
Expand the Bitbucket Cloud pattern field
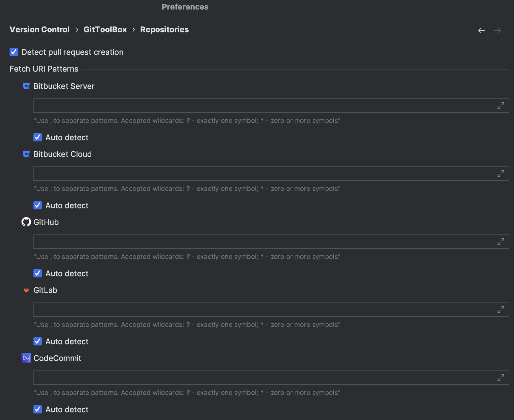501,173
